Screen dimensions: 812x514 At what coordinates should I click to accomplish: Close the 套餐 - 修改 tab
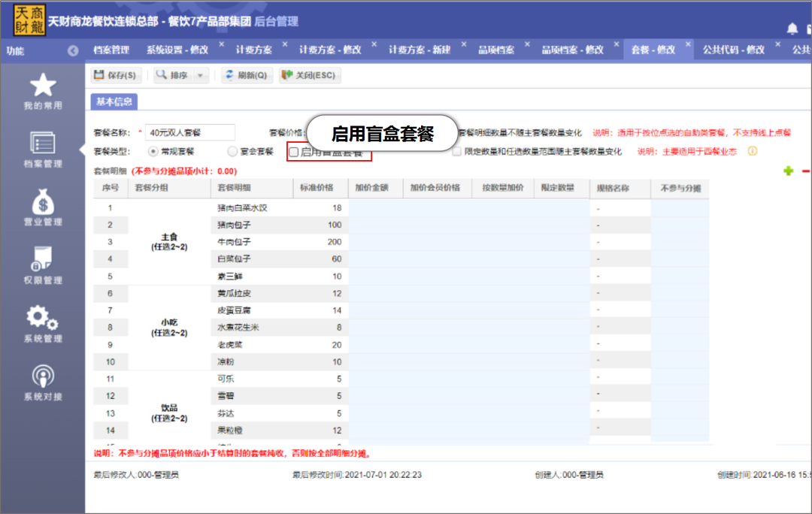pyautogui.click(x=688, y=44)
